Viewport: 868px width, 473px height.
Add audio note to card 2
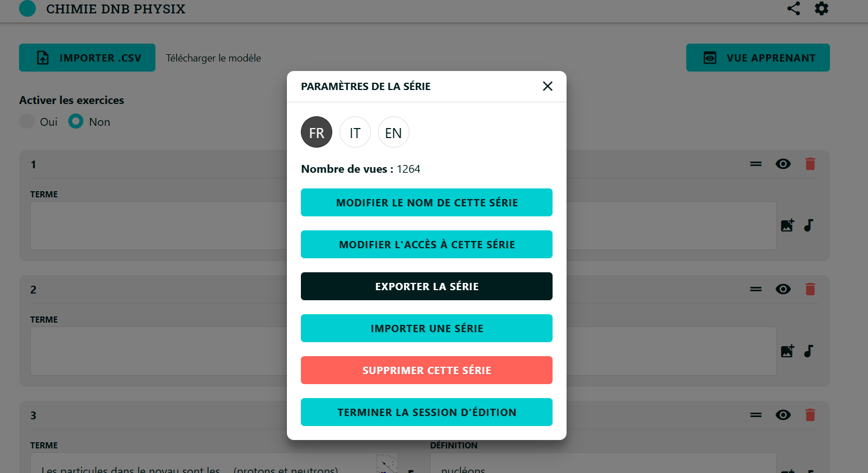coord(809,351)
